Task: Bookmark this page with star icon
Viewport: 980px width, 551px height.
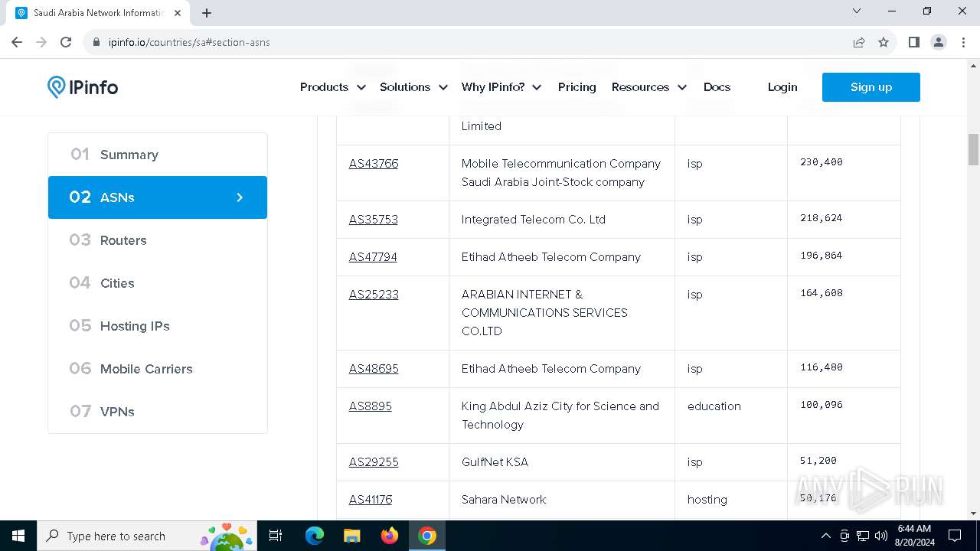Action: click(x=884, y=42)
